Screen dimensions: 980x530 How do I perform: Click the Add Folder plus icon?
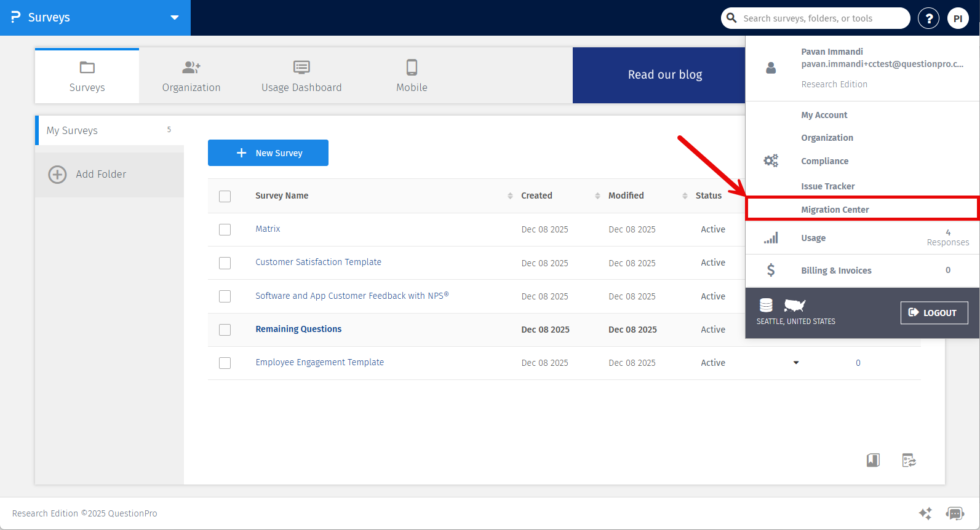(x=57, y=175)
